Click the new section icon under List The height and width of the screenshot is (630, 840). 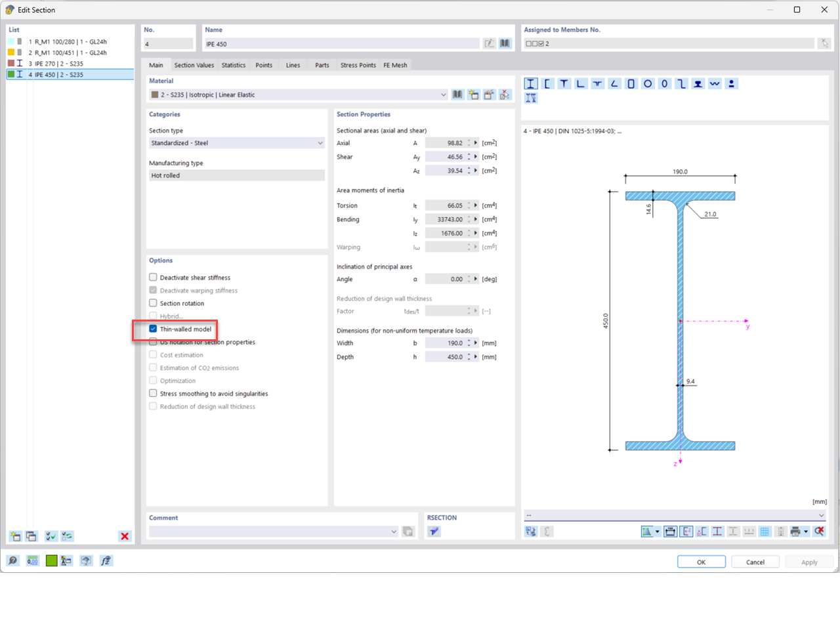coord(15,536)
